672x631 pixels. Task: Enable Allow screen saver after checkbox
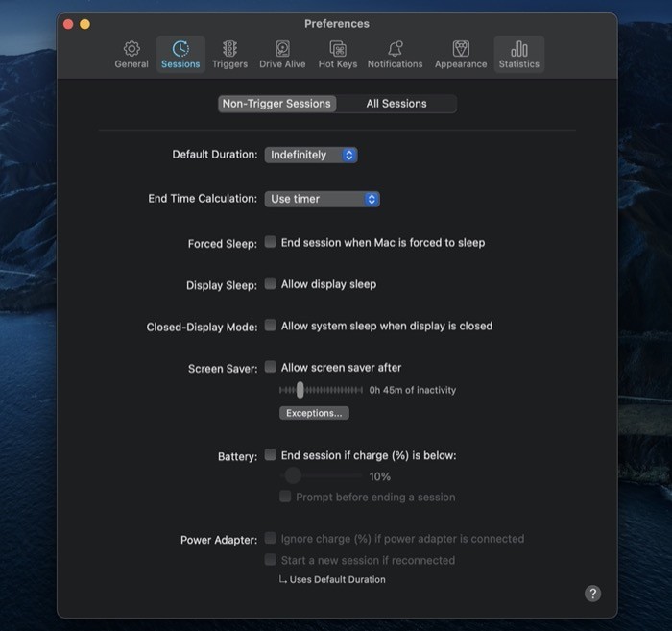coord(270,367)
